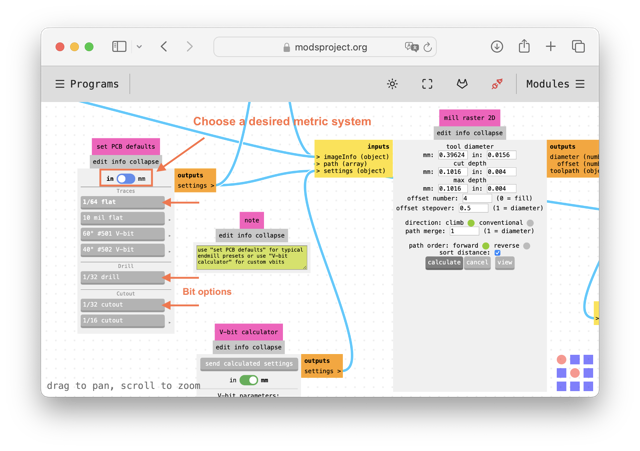Image resolution: width=640 pixels, height=451 pixels.
Task: Toggle the Safari sidebar icon
Action: (x=119, y=47)
